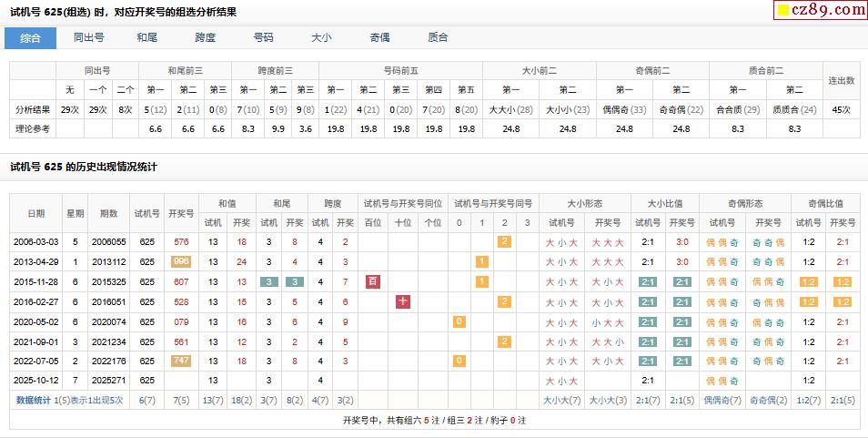
Task: Click the 期数 column header
Action: (109, 212)
